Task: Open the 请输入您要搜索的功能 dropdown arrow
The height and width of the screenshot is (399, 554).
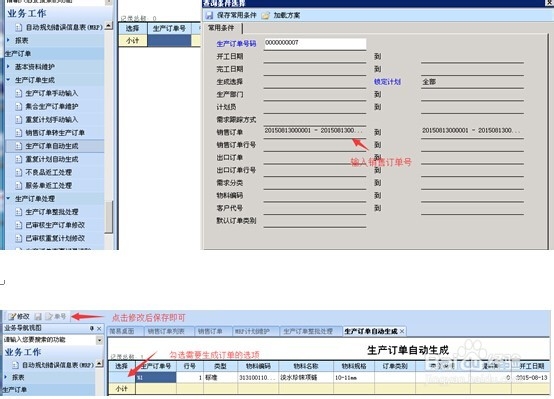Action: [x=99, y=340]
